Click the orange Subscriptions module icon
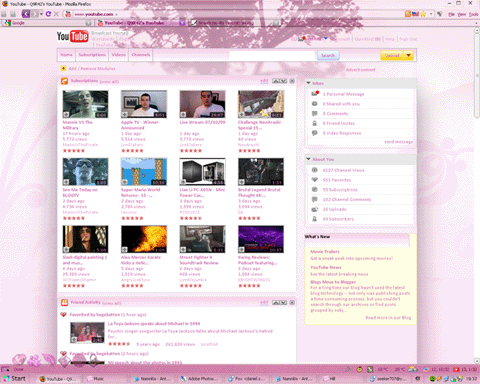480x384 pixels. click(x=64, y=81)
